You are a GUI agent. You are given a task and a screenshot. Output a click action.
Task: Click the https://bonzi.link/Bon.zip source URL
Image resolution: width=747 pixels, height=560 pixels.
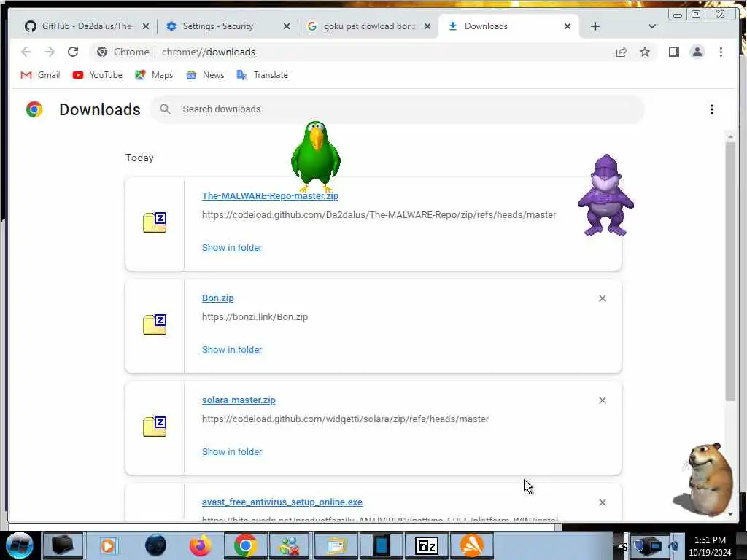pos(255,317)
